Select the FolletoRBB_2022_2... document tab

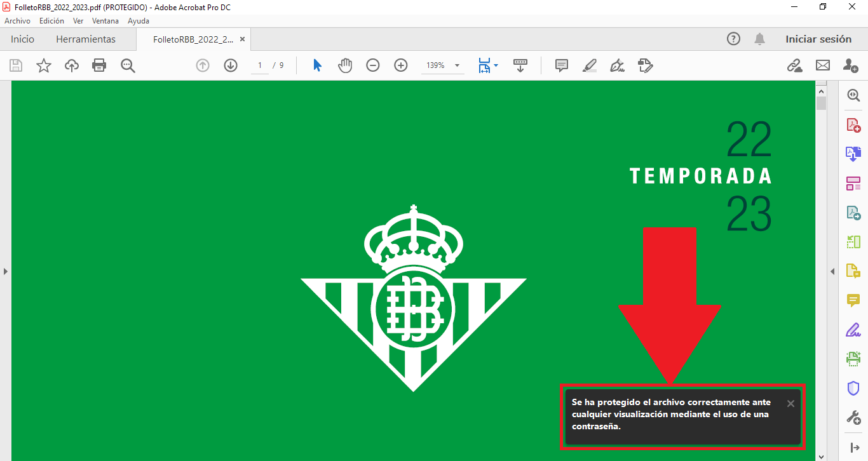coord(193,39)
